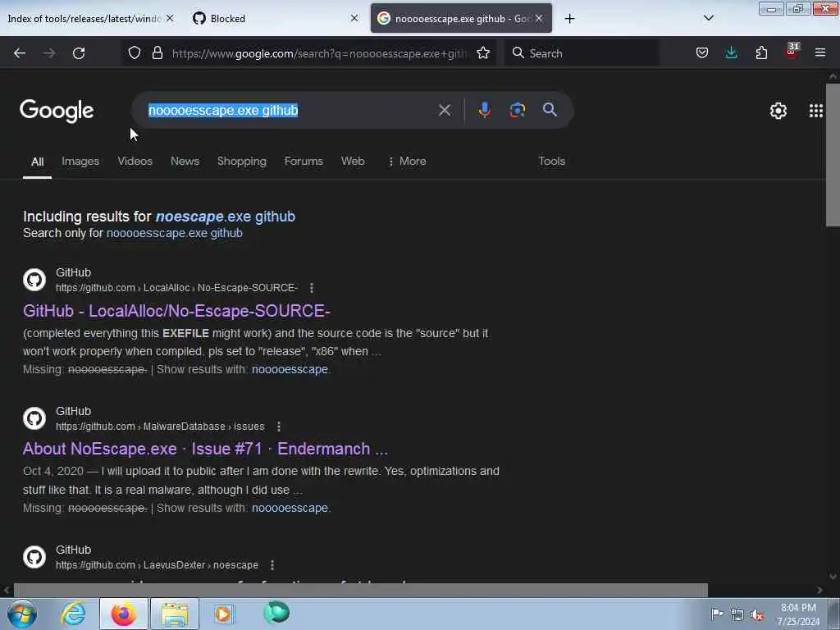Viewport: 840px width, 630px height.
Task: Reload the page with the refresh icon
Action: coord(79,53)
